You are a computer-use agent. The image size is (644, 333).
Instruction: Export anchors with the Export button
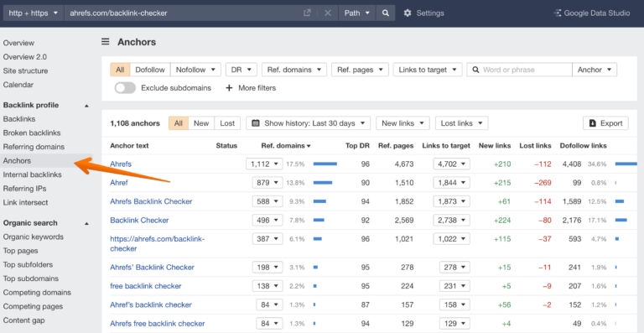[x=605, y=123]
